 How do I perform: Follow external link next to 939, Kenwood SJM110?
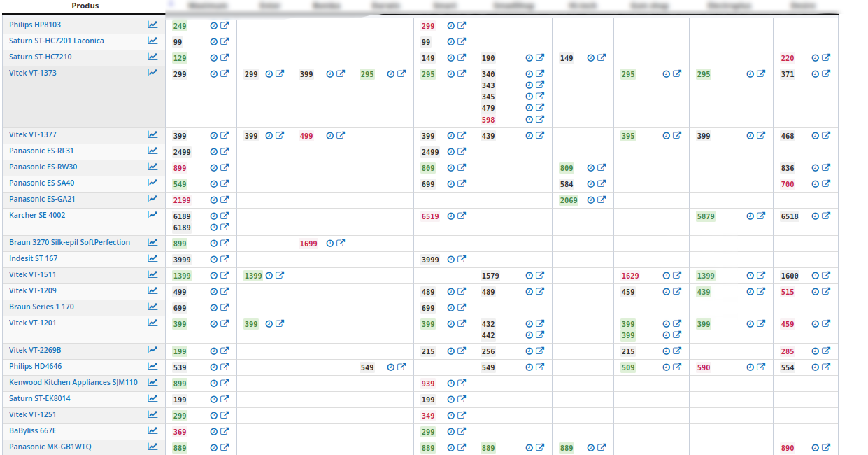tap(462, 384)
